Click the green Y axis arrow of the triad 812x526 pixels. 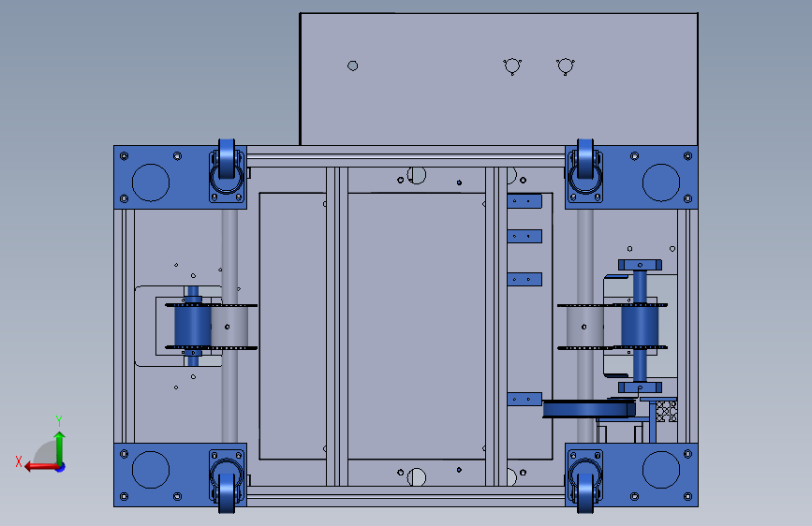pyautogui.click(x=60, y=447)
